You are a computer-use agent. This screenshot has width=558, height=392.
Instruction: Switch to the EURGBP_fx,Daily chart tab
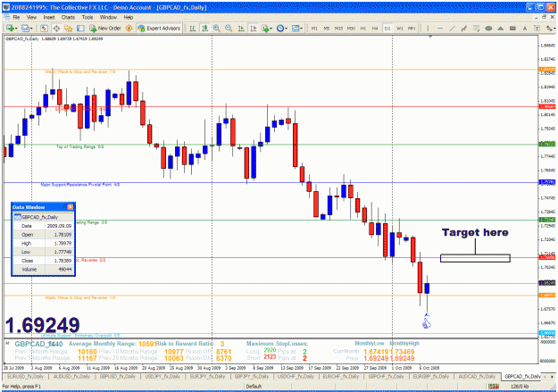pyautogui.click(x=431, y=376)
